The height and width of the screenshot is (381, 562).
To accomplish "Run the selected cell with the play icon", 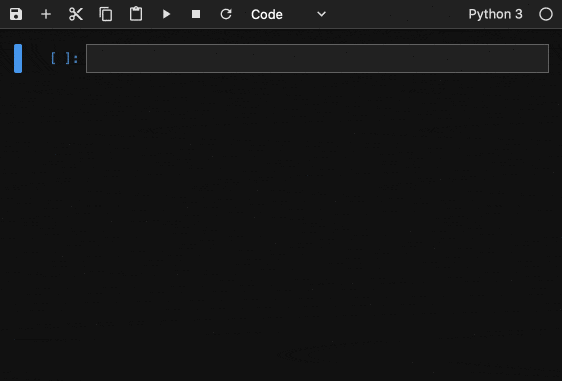I will click(x=166, y=14).
